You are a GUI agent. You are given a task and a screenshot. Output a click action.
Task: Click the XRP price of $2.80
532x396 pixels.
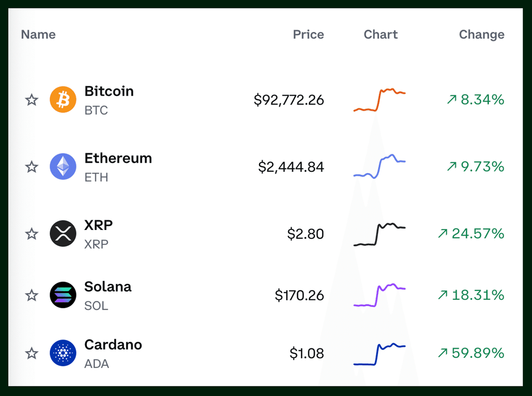(x=305, y=233)
